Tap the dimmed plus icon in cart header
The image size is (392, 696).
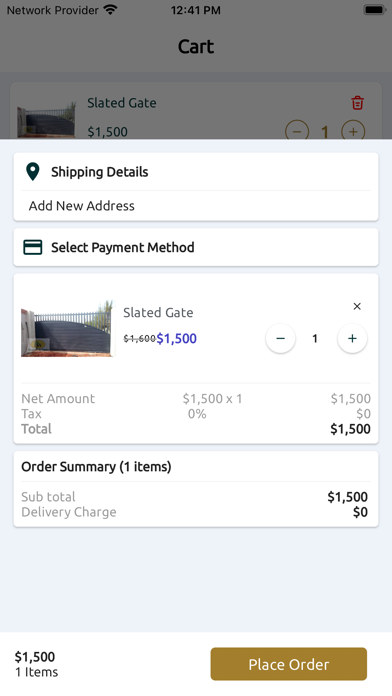pyautogui.click(x=353, y=131)
